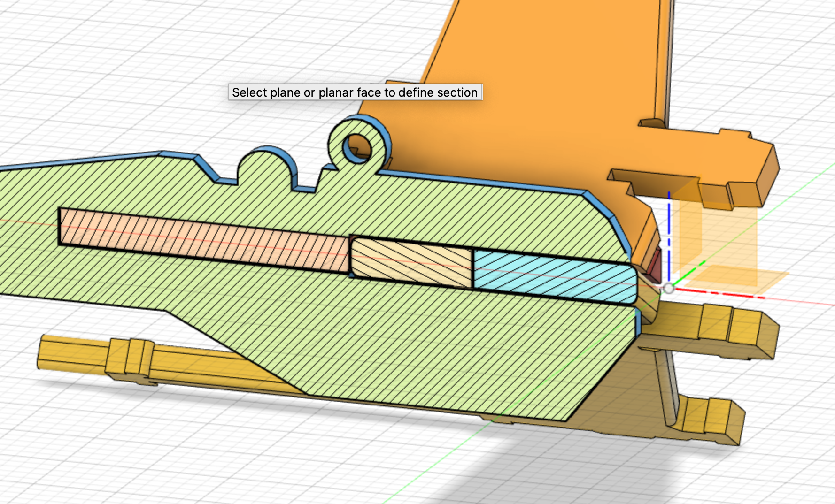Click the white origin point of the triad
This screenshot has height=504, width=835.
point(669,289)
